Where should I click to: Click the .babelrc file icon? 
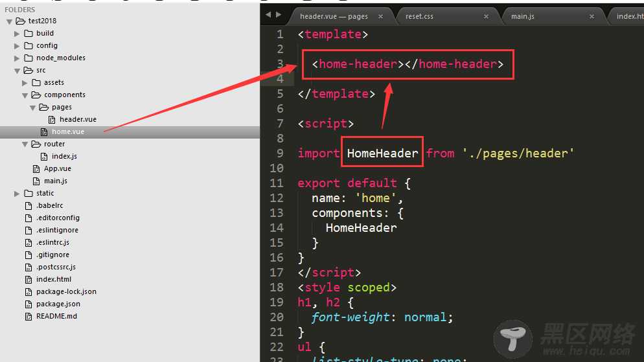[x=29, y=206]
